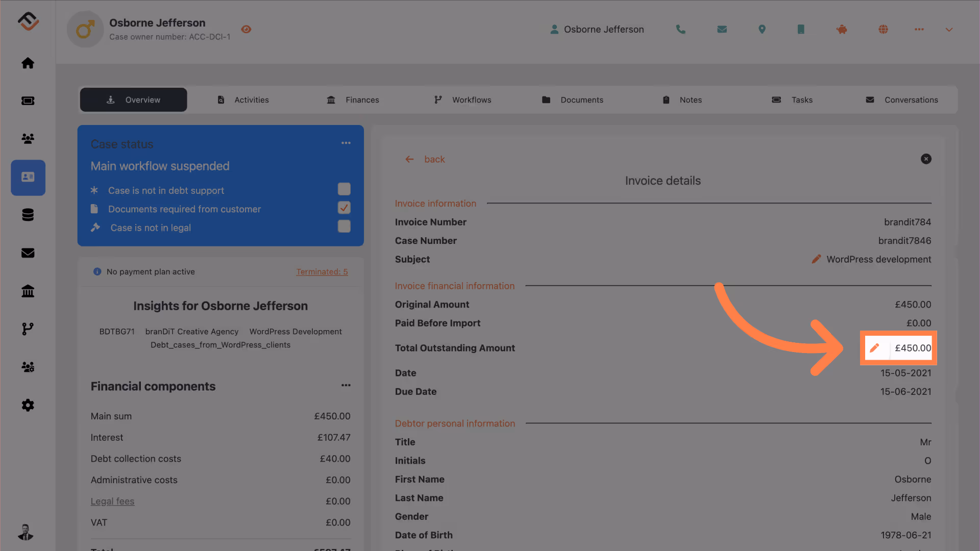The image size is (980, 551).
Task: Check the 'Case is not in legal' box
Action: tap(344, 226)
